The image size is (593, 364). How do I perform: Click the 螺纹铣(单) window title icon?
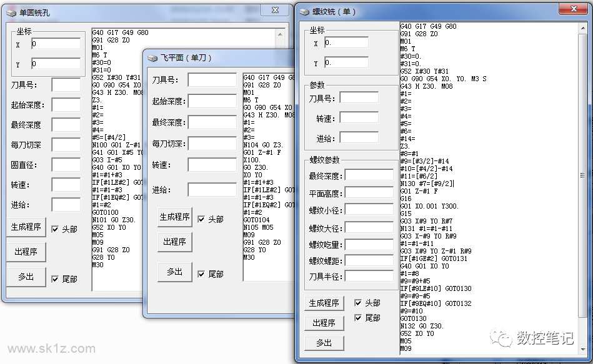pos(304,12)
